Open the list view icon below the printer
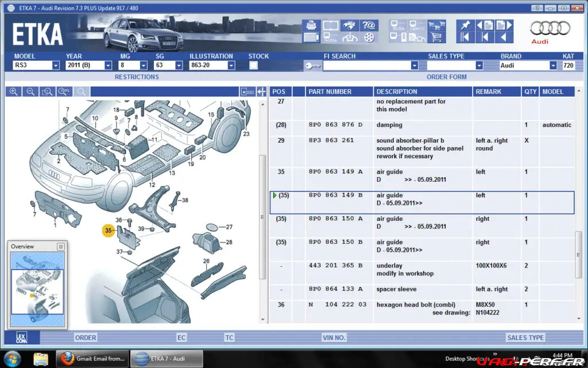 click(x=311, y=37)
